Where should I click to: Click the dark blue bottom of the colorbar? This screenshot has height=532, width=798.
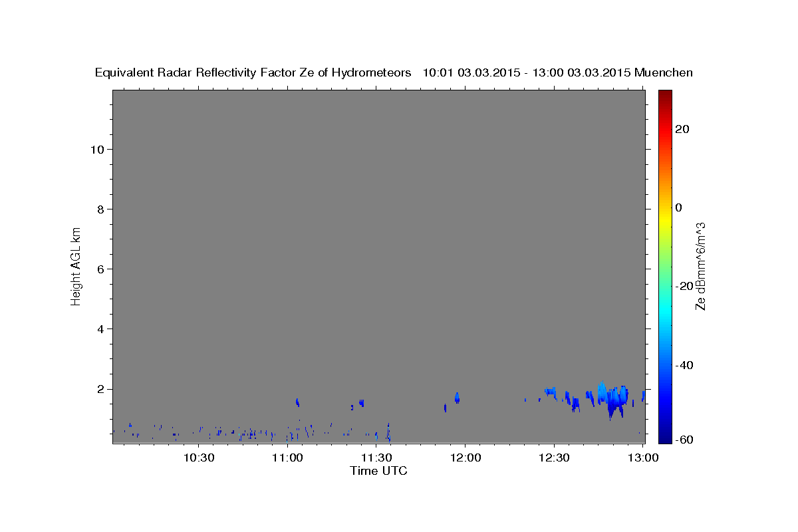coord(665,437)
